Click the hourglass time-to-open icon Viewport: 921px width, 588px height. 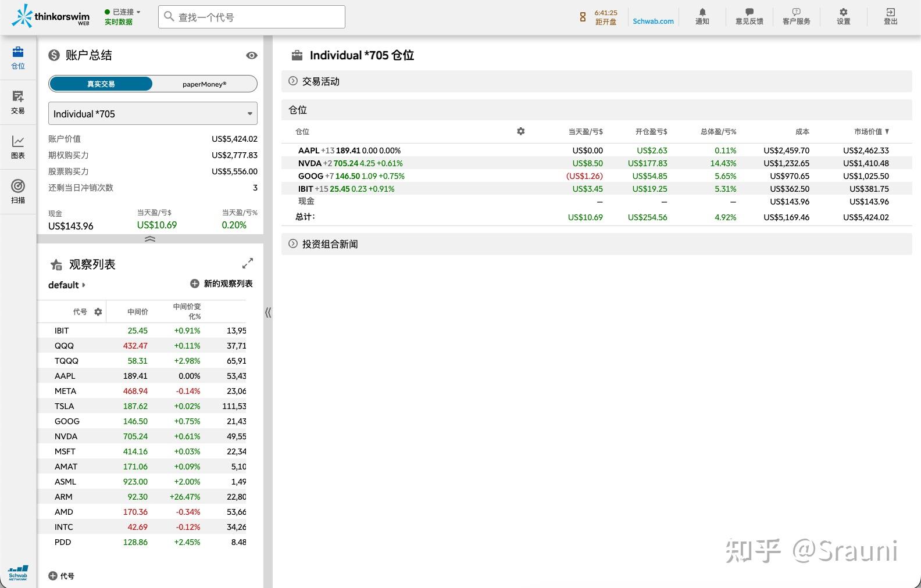583,17
